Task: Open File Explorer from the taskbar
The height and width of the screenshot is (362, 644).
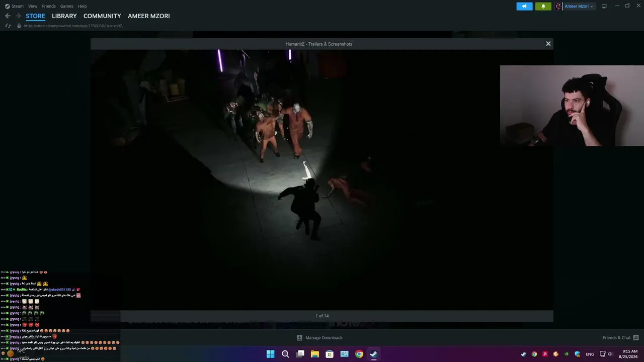Action: (315, 354)
